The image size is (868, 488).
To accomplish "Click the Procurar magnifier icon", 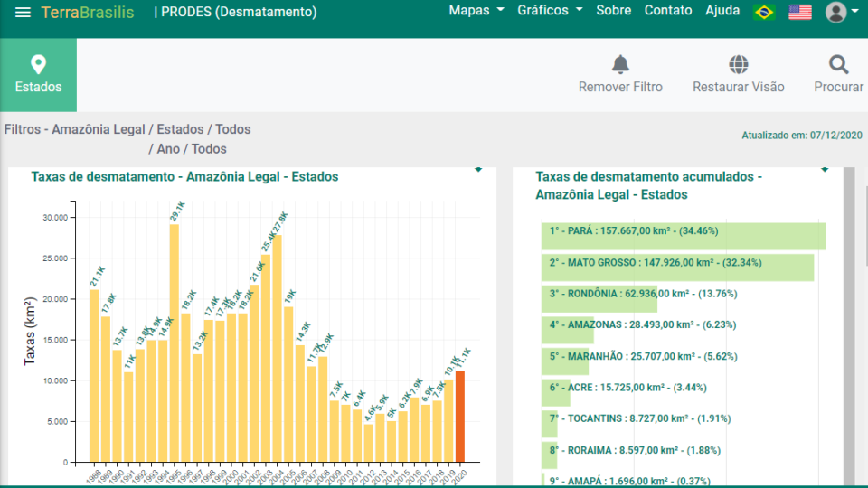I will (x=839, y=64).
